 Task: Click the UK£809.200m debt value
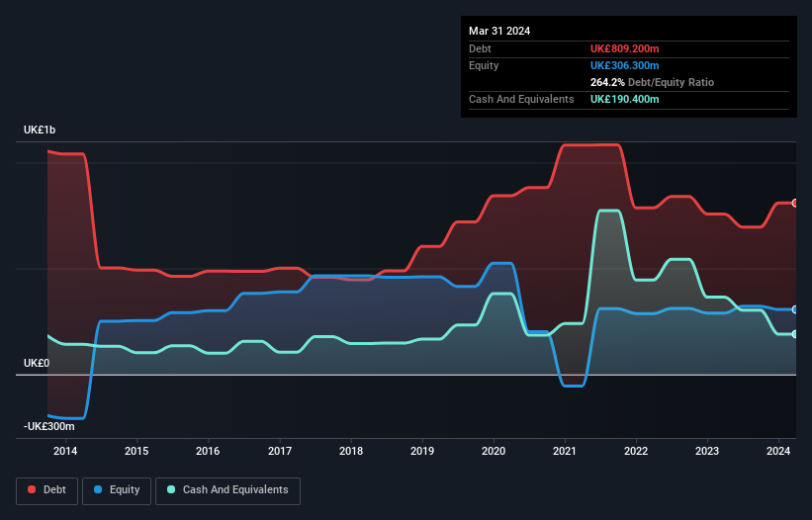(x=624, y=48)
